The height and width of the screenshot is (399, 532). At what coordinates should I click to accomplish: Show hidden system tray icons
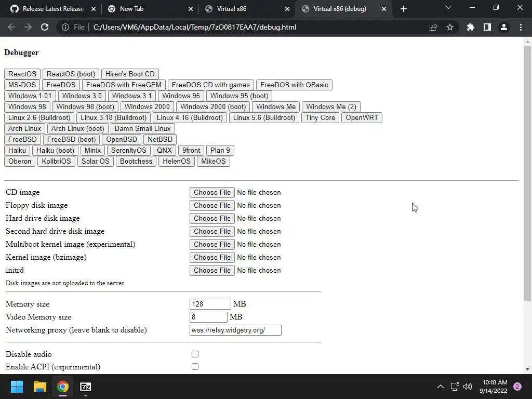[441, 387]
